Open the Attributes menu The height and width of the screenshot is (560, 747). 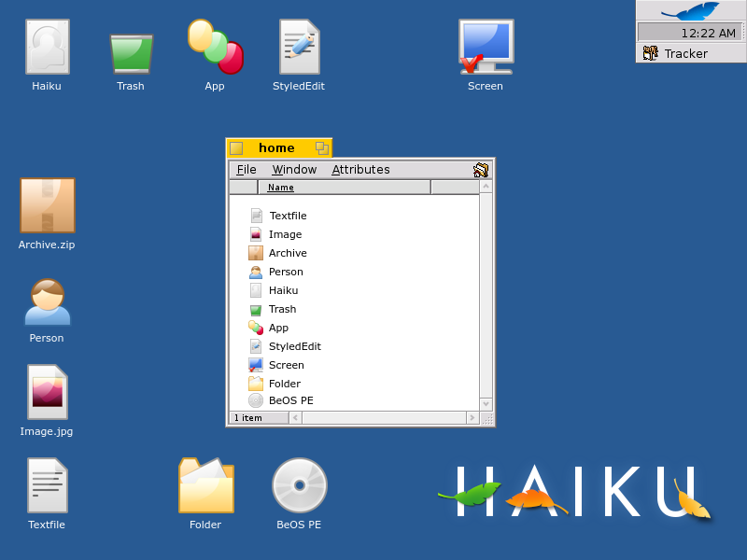click(360, 170)
